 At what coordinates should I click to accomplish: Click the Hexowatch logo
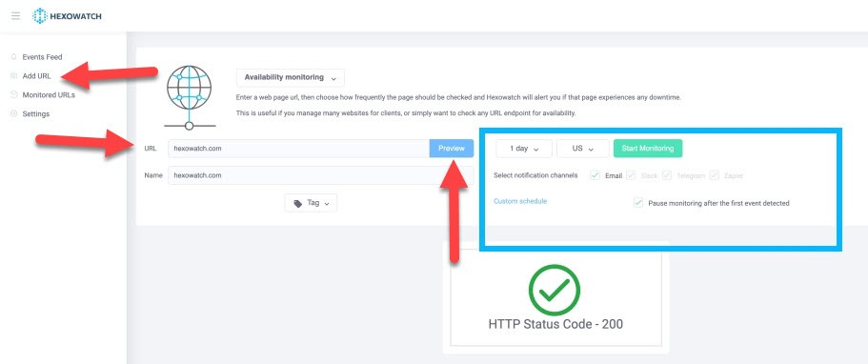(x=67, y=16)
